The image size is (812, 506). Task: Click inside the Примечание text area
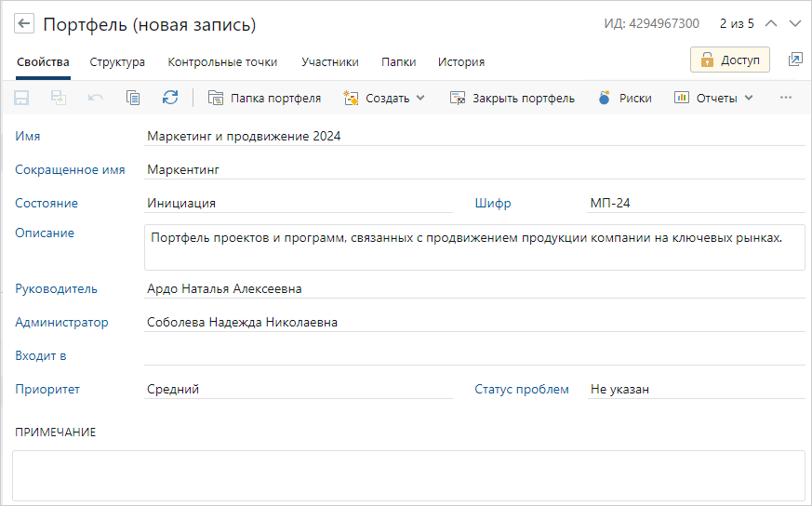pos(408,475)
